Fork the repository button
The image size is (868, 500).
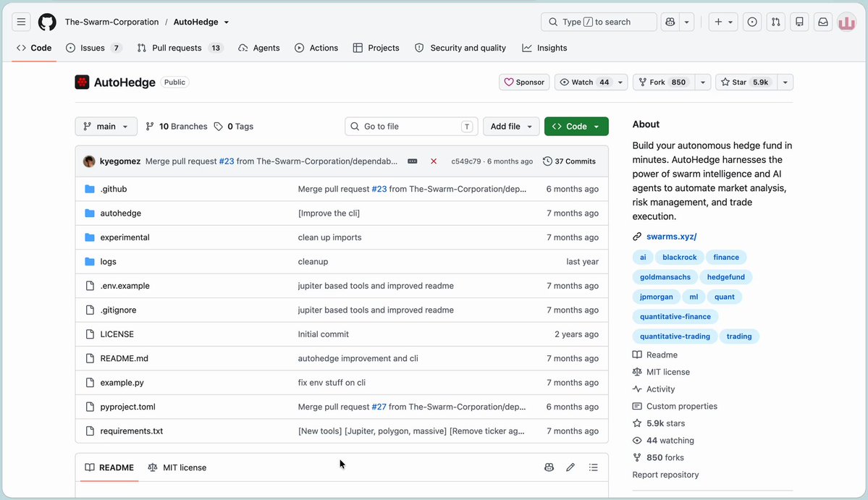(x=663, y=82)
